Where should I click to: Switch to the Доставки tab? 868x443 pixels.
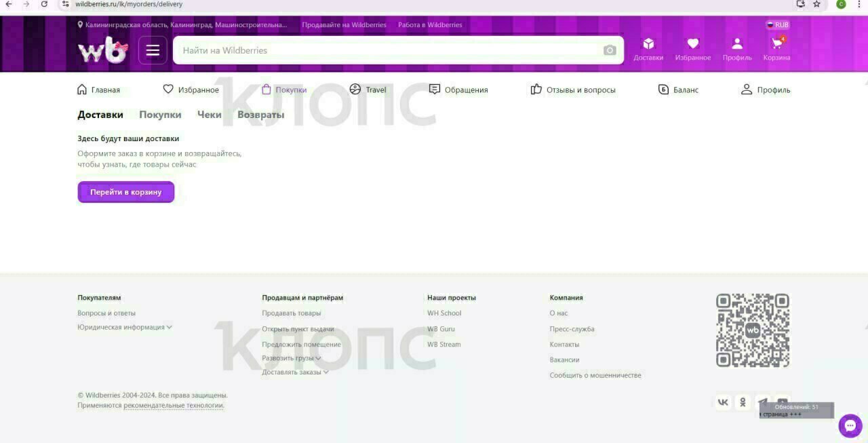click(100, 115)
